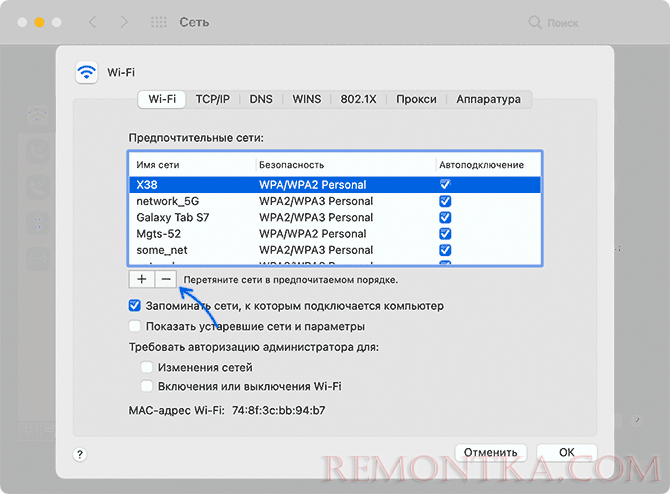Select the X38 network row

coord(335,185)
